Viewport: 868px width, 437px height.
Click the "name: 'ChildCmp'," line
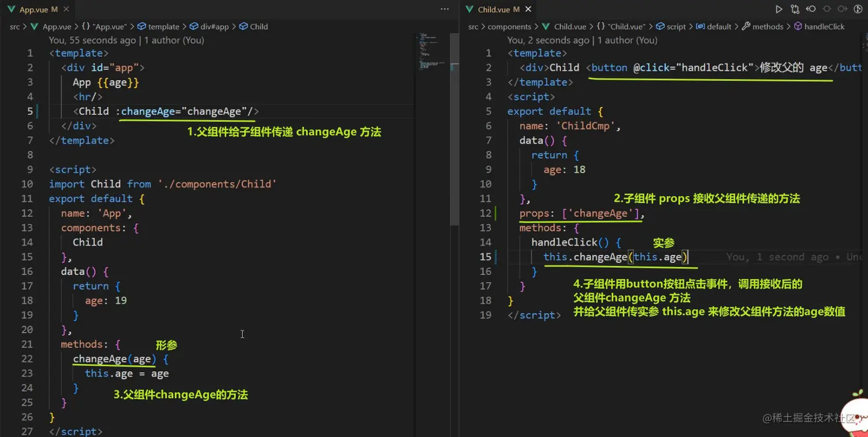tap(571, 126)
